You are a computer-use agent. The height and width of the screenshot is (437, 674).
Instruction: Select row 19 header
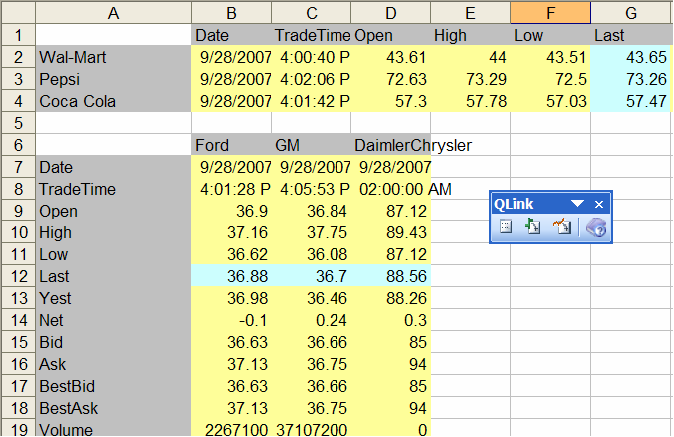(x=18, y=428)
